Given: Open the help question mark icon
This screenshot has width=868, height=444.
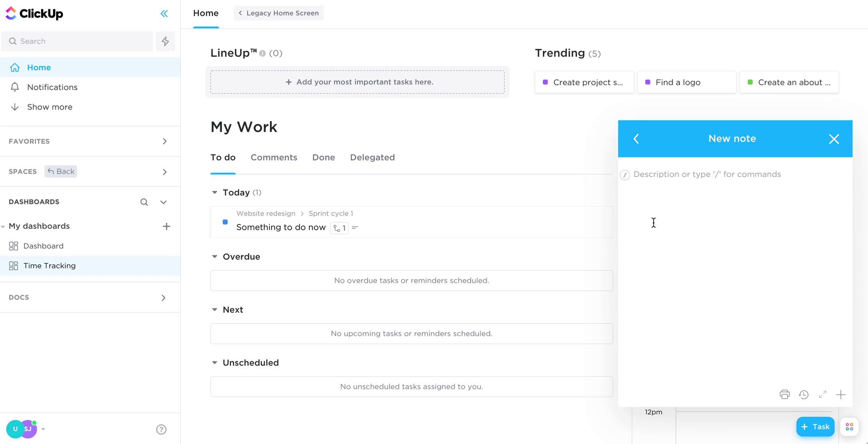Looking at the screenshot, I should pos(161,430).
